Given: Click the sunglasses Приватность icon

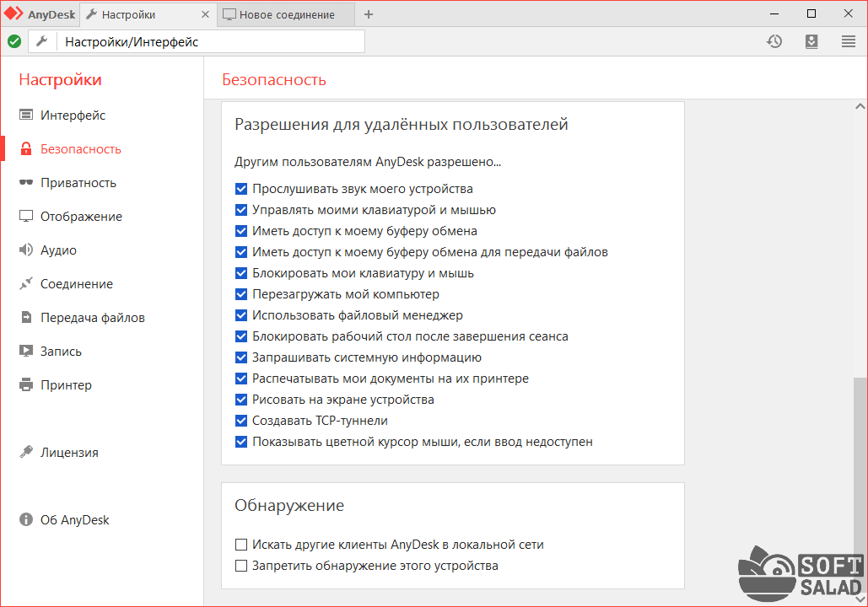Looking at the screenshot, I should [26, 183].
